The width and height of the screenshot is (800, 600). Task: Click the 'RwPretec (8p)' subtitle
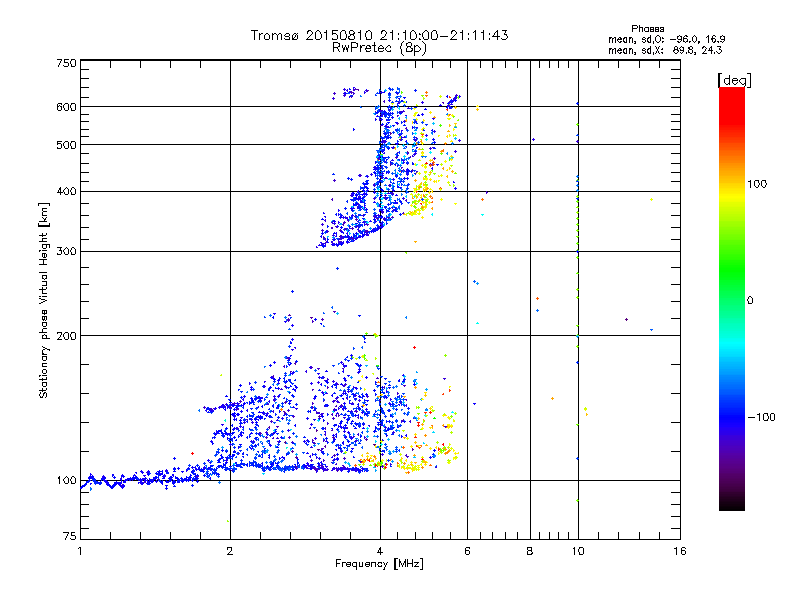[379, 48]
